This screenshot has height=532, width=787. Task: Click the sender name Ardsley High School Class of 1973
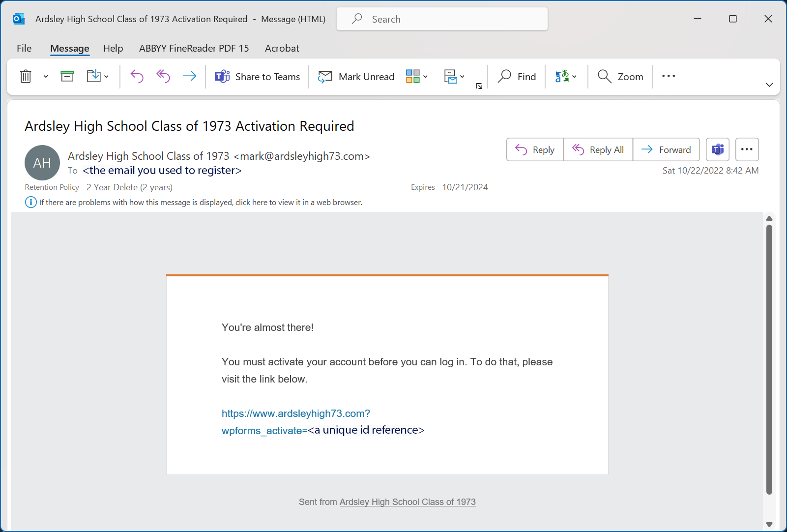(x=148, y=156)
